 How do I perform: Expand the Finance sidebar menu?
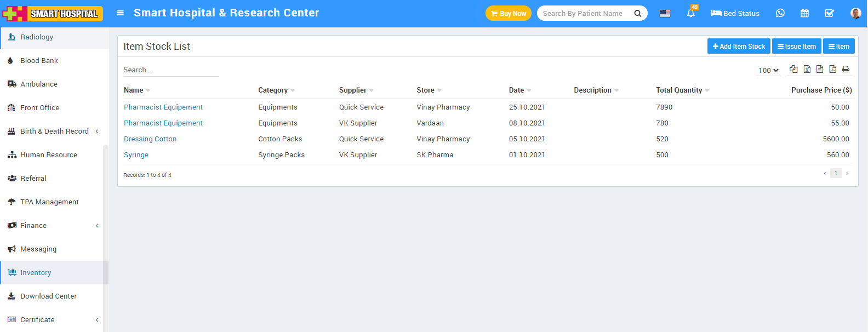(54, 225)
